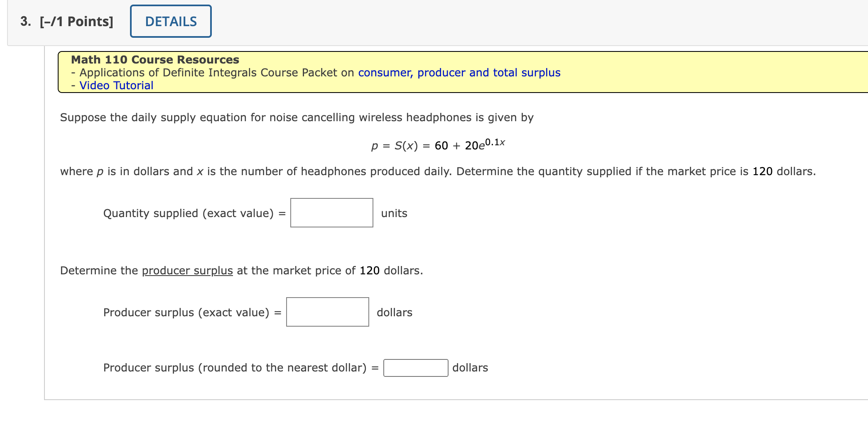This screenshot has width=868, height=425.
Task: Click the sentence describing market price 120 dollars
Action: 438,171
